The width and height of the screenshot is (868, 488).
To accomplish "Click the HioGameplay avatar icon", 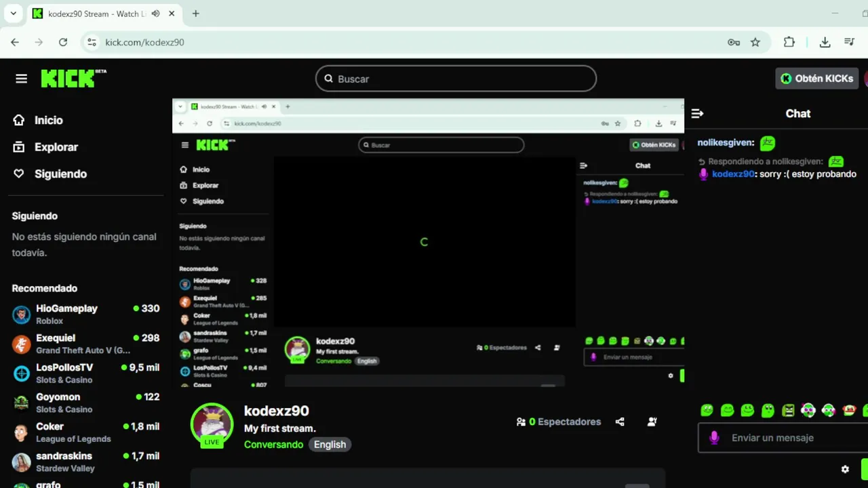I will [x=22, y=314].
